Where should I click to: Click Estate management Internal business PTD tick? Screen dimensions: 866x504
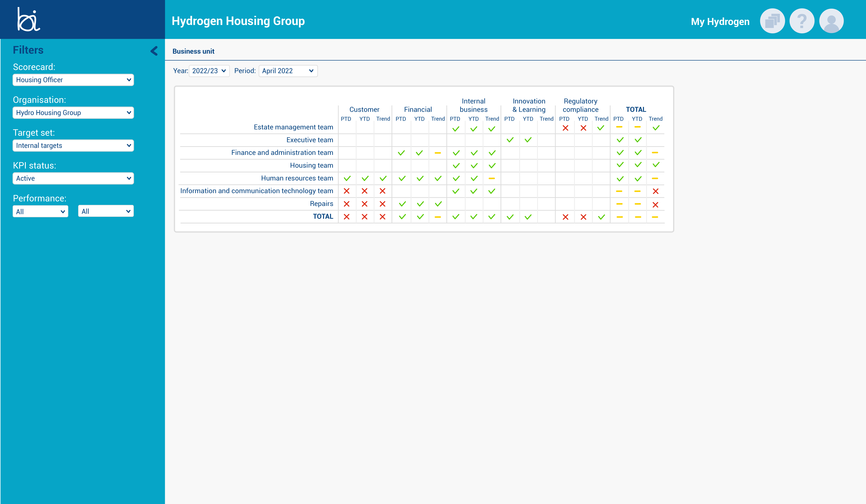pyautogui.click(x=456, y=129)
